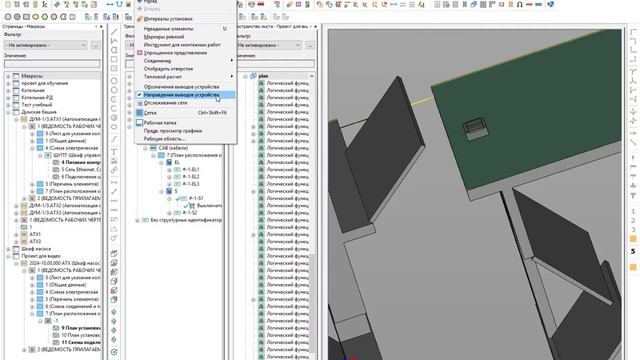Close the Страницы - Макросы panel
The height and width of the screenshot is (360, 640).
101,27
